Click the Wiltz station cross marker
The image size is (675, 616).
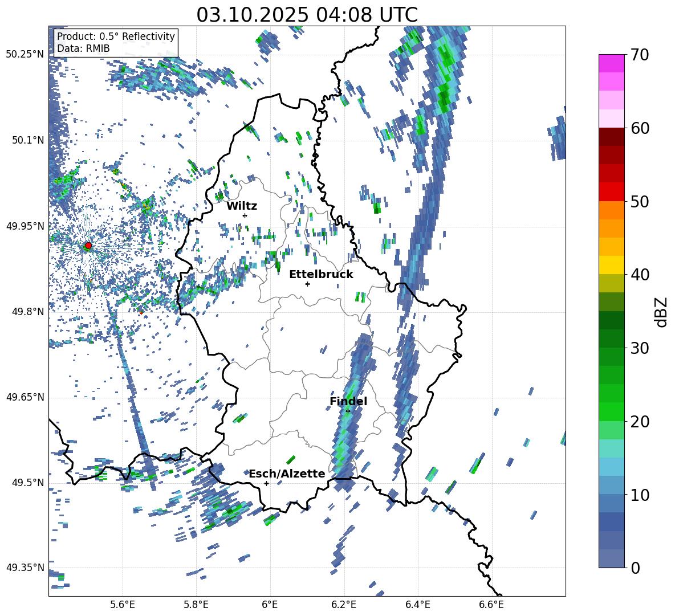coord(245,215)
